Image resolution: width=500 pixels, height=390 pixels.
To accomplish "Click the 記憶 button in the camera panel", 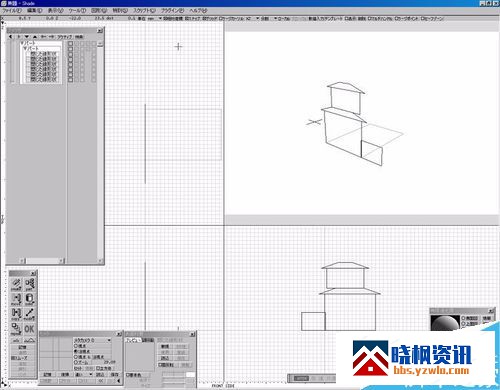I will point(48,375).
